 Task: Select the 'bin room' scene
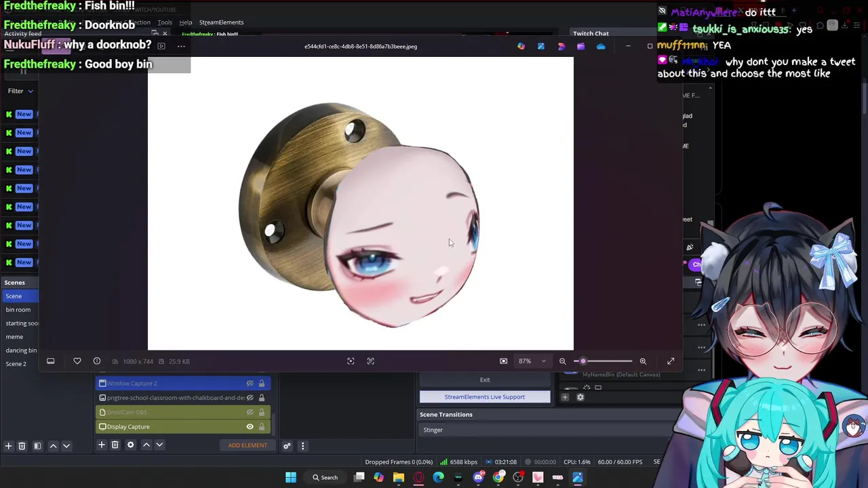18,310
